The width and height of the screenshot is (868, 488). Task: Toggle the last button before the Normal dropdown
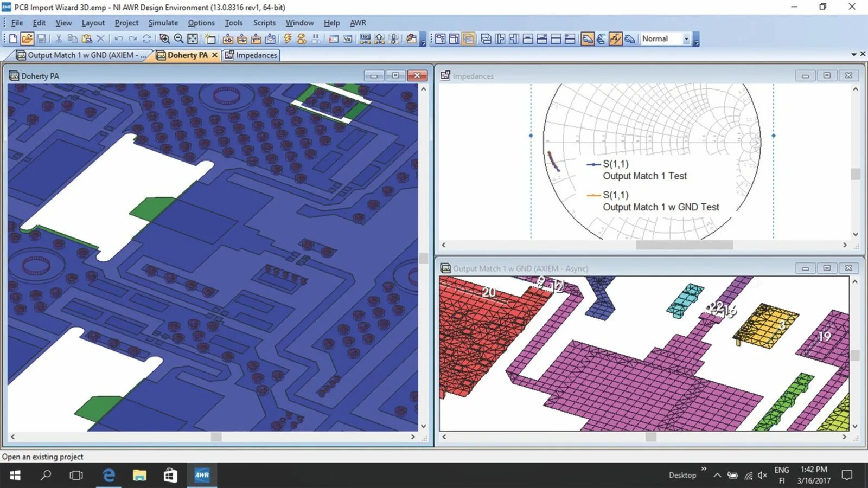tap(629, 38)
